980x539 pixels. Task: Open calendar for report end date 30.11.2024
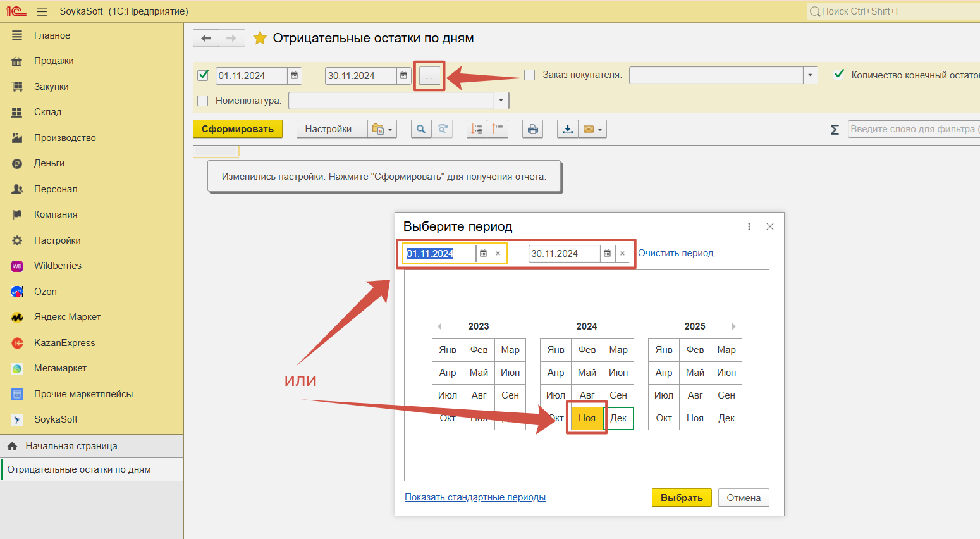pos(403,76)
